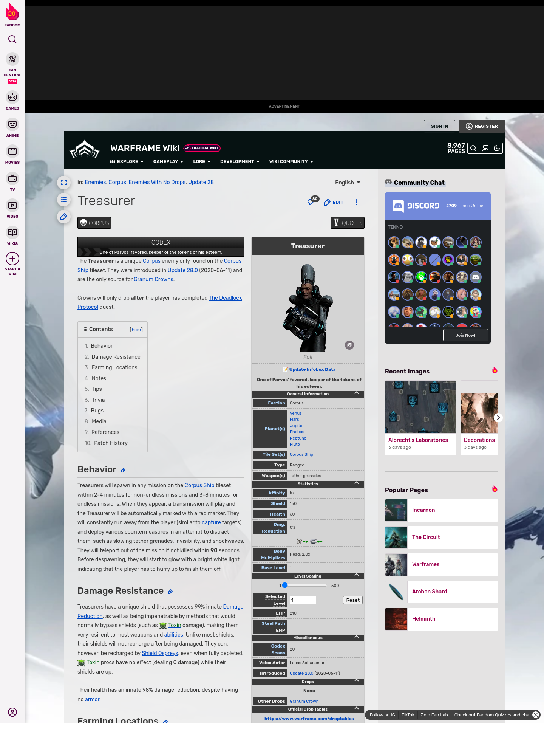Click the Enemies category link
Screen dimensions: 544x756
(95, 182)
